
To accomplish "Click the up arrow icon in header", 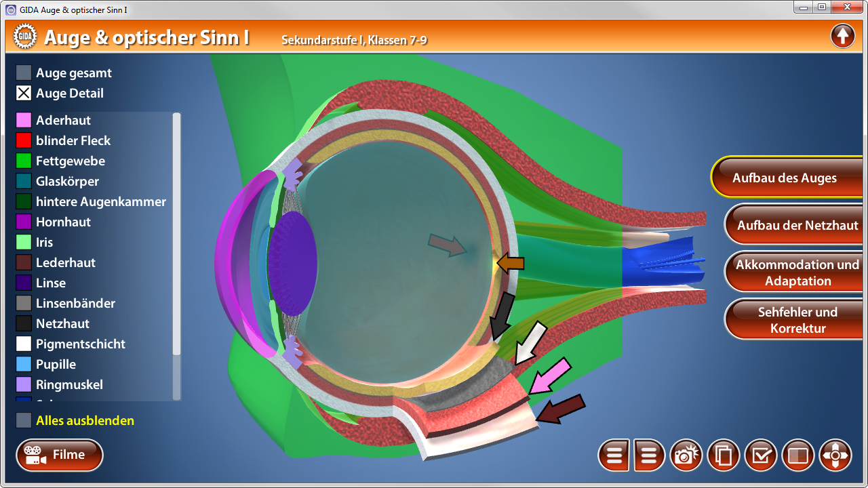I will (x=842, y=36).
